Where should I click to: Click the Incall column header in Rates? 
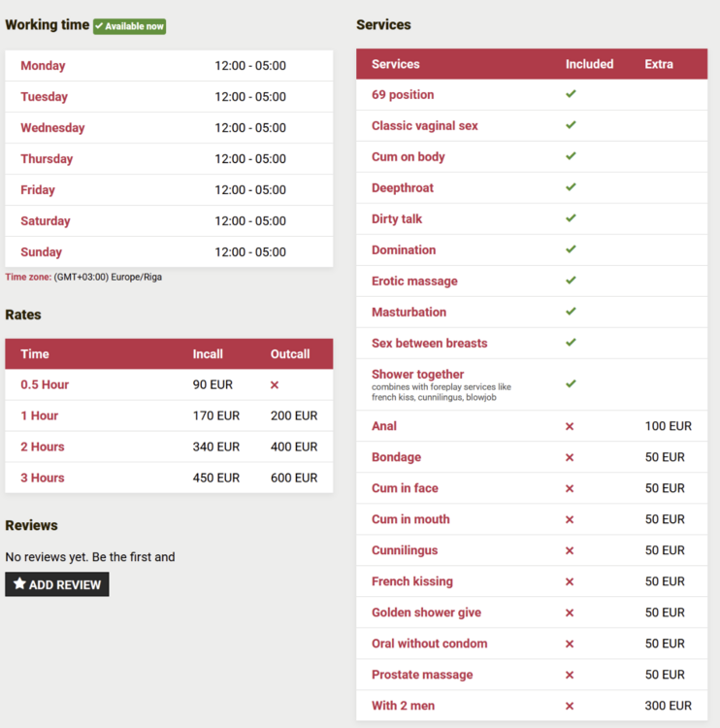click(x=208, y=354)
